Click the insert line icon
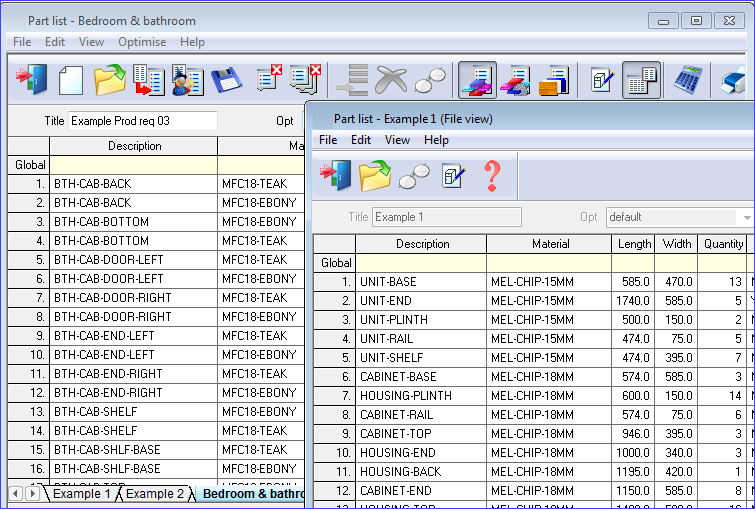755x509 pixels. coord(352,80)
